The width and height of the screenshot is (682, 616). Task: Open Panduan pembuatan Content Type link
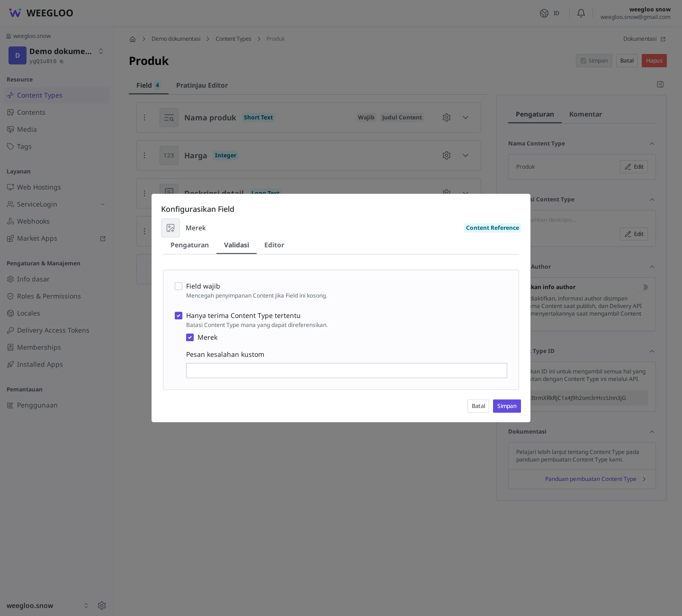(595, 479)
